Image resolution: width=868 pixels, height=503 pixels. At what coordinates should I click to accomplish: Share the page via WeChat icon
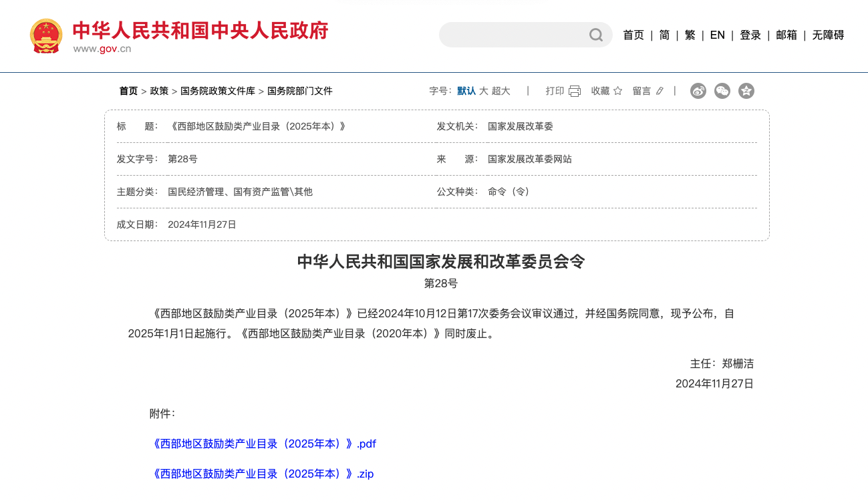(x=722, y=91)
